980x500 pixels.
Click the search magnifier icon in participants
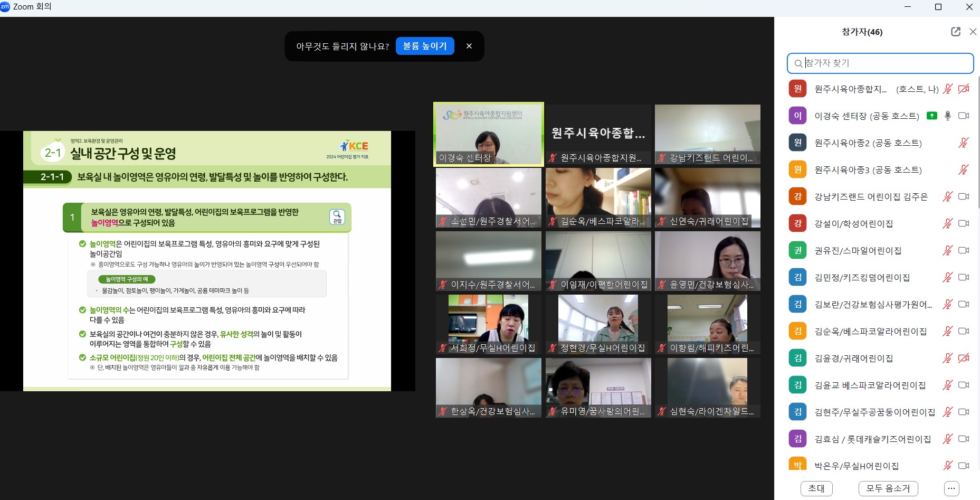[798, 63]
